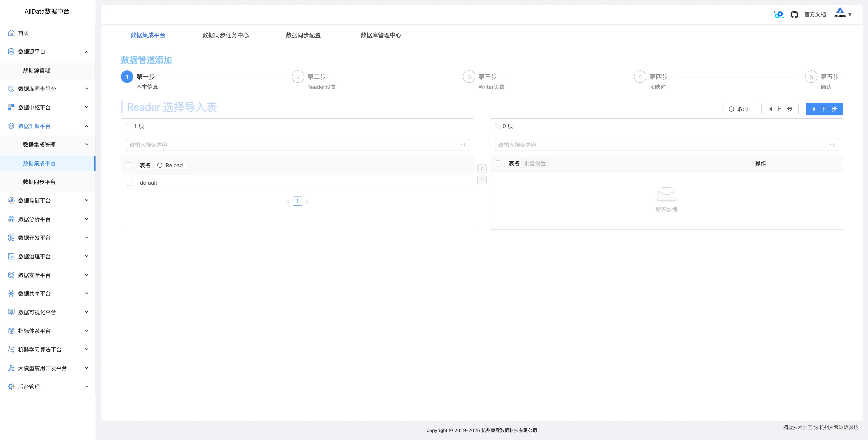Click the search magnifier in the left table panel
Screen dimensions: 868x440
(464, 145)
